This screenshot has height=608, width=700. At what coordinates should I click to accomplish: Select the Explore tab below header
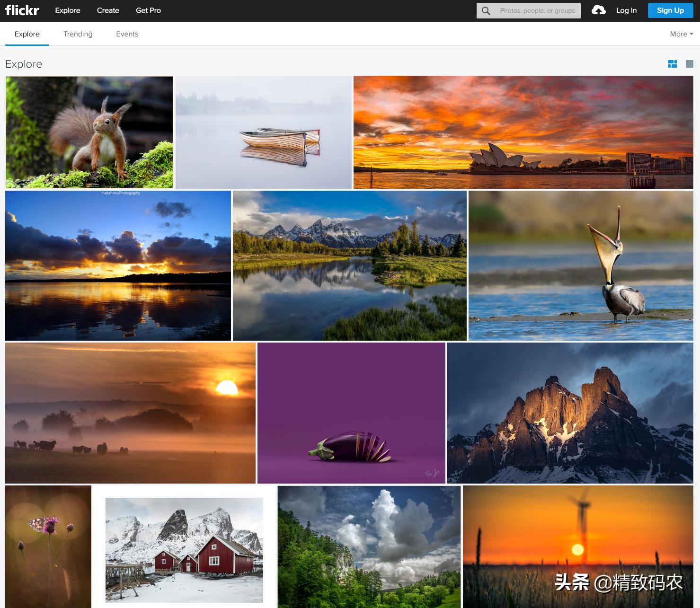pyautogui.click(x=27, y=34)
